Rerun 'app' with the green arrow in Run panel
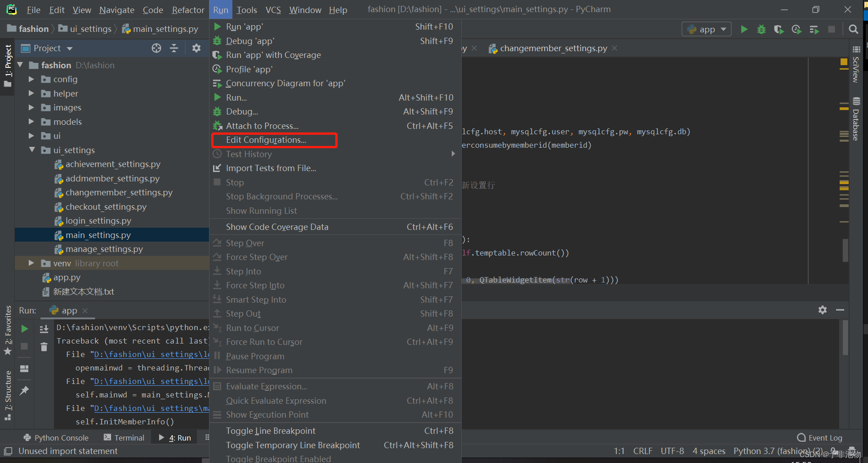The image size is (868, 463). click(25, 328)
